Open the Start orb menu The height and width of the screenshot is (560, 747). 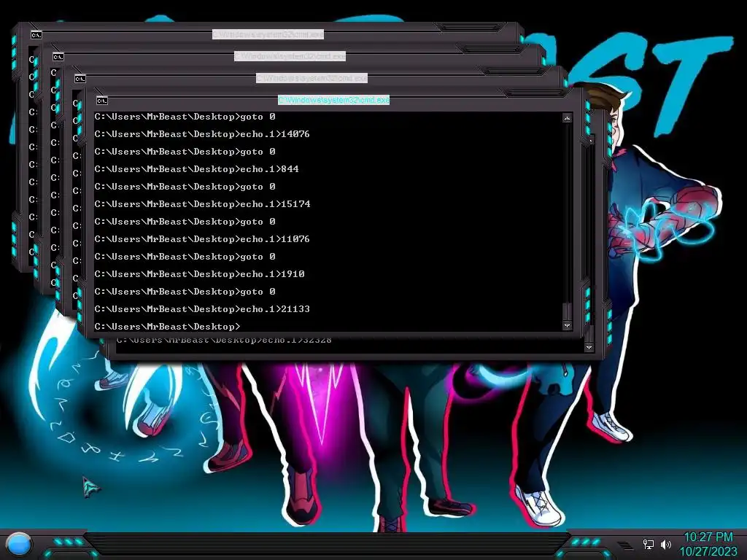point(19,544)
